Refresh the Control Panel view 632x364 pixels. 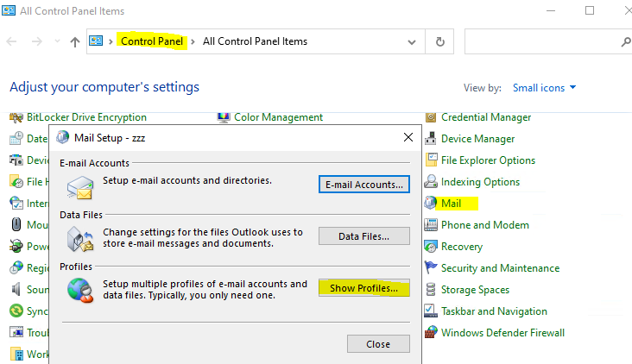click(439, 41)
